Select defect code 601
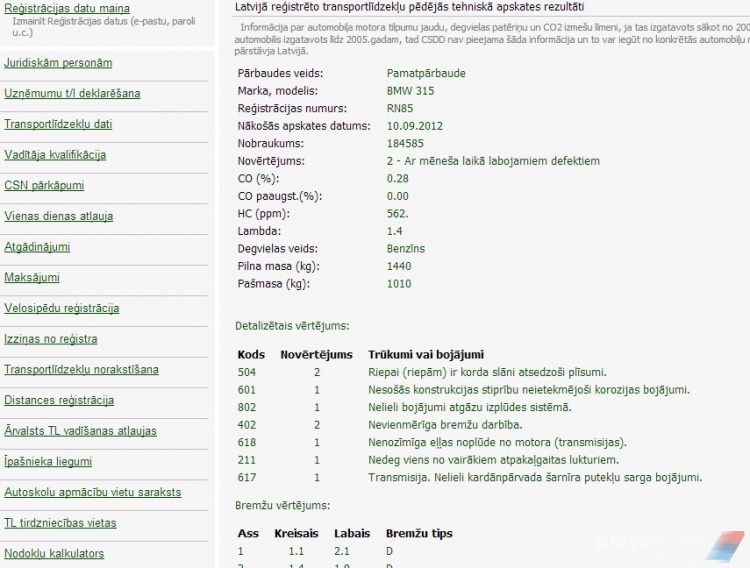 click(x=247, y=390)
